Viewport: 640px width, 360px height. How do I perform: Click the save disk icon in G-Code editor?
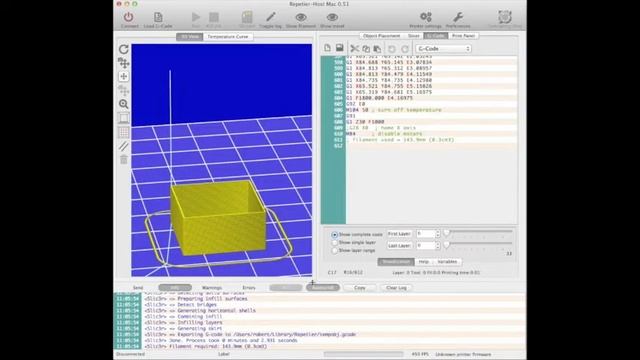(x=340, y=48)
